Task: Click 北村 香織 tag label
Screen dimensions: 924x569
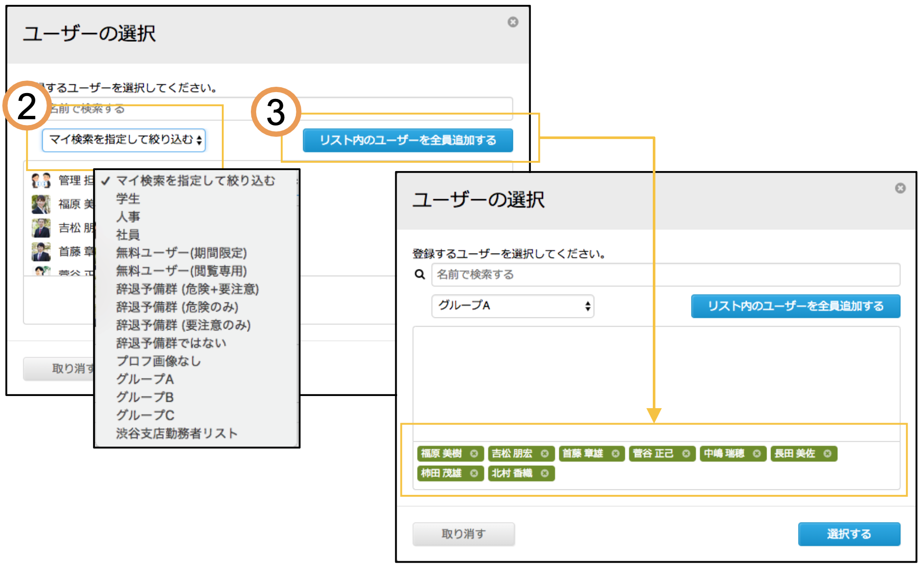Action: (x=512, y=474)
